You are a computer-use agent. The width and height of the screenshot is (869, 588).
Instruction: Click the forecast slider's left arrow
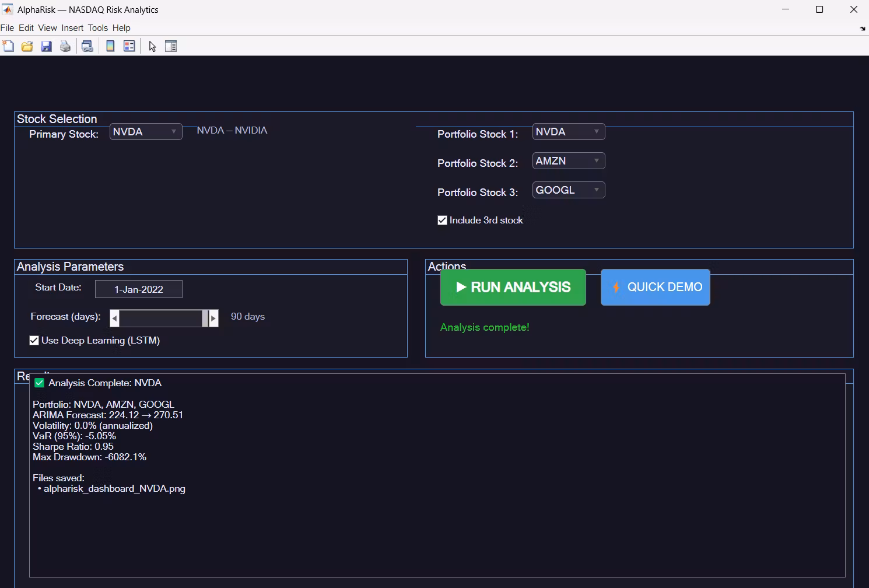pos(114,318)
